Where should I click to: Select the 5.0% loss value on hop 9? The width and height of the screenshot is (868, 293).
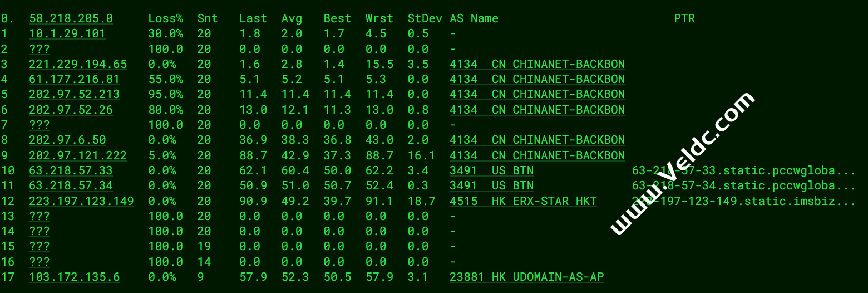[x=162, y=155]
